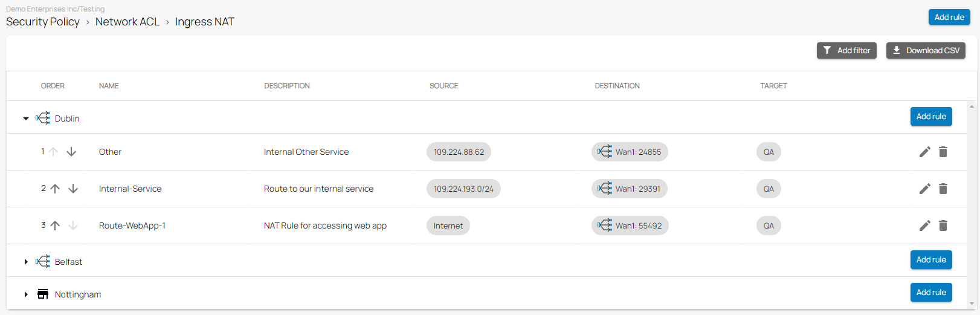Click the top-right Add rule button

[x=949, y=18]
